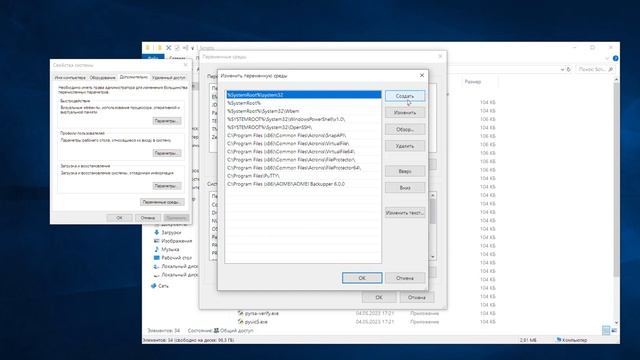This screenshot has height=360, width=640.
Task: Move entry up with Вверх button
Action: [x=405, y=171]
